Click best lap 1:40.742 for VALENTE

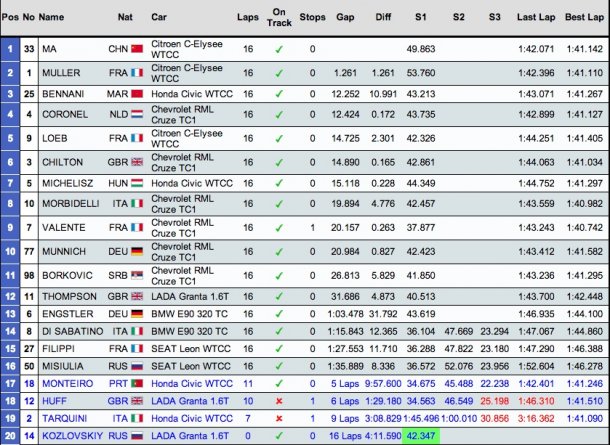[x=584, y=228]
